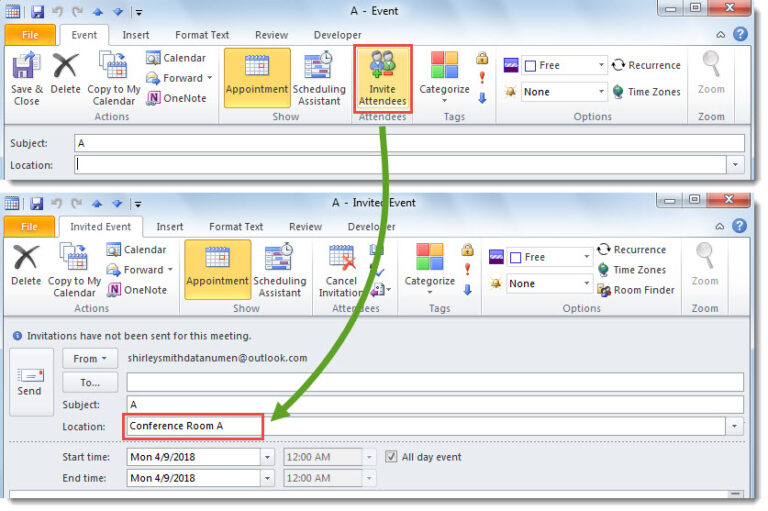Toggle All day event checkbox
The image size is (768, 511).
[x=391, y=457]
